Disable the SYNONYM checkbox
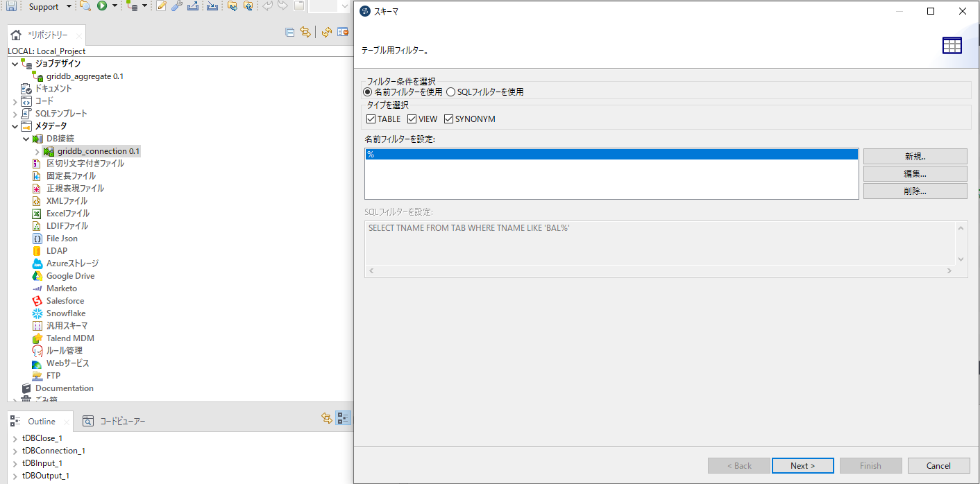Screen dimensions: 980x484 point(449,119)
